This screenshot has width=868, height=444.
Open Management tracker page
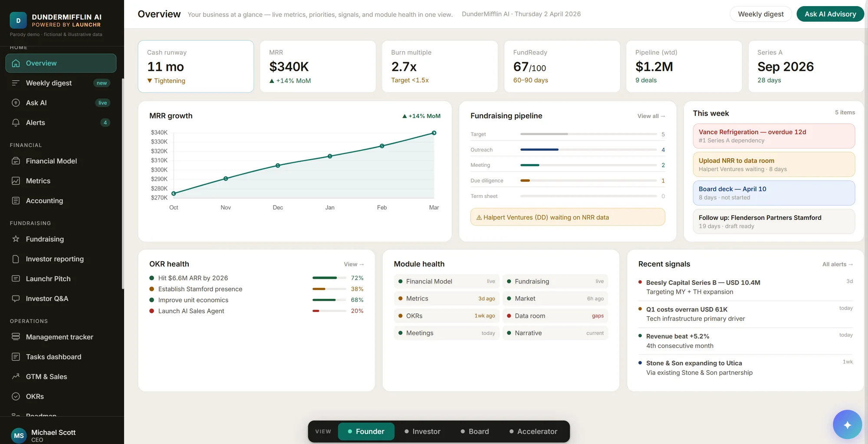click(x=61, y=337)
